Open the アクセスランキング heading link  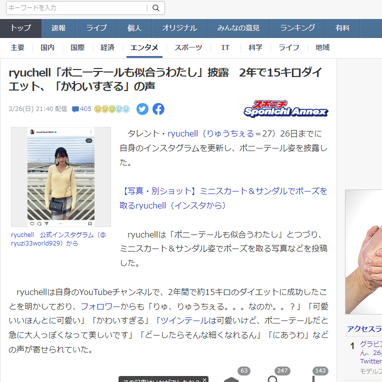pos(364,329)
